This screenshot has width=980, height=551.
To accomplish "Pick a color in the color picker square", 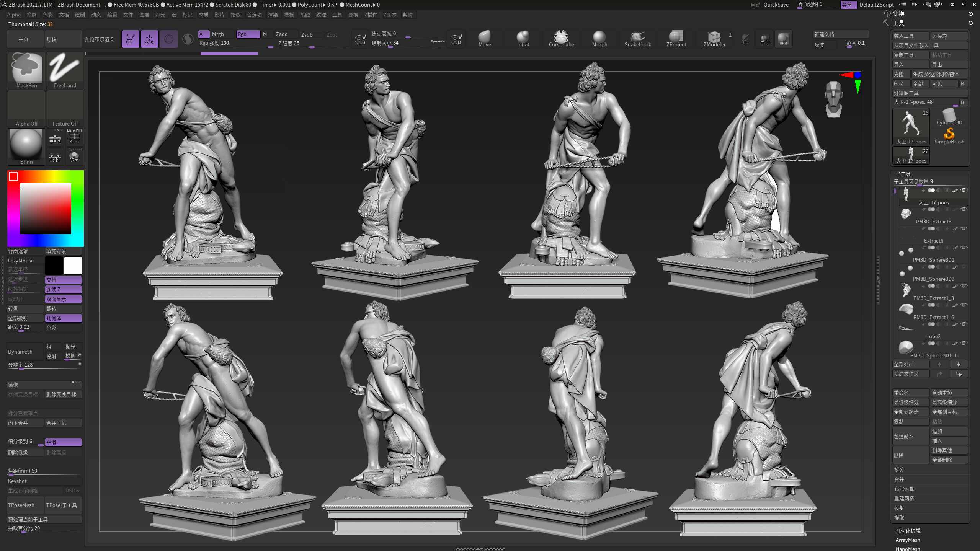I will click(x=46, y=209).
